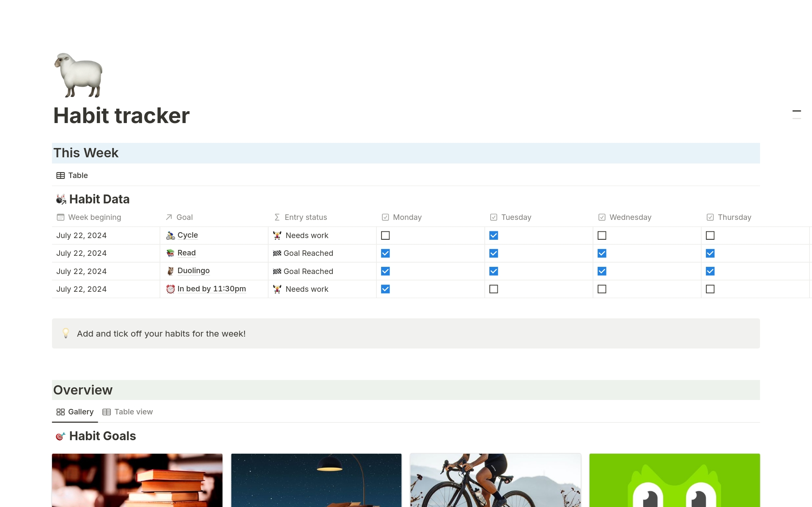812x507 pixels.
Task: Expand the Overview section header
Action: coord(82,389)
